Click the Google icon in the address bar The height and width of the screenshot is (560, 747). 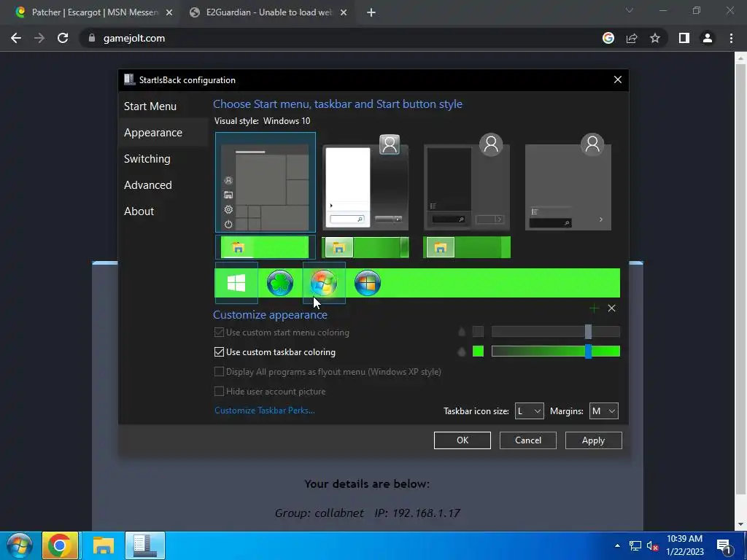[x=608, y=38]
